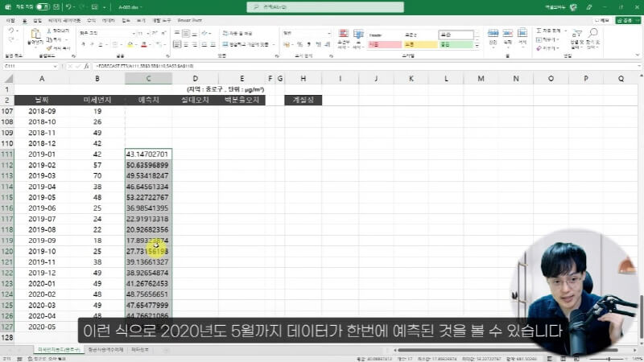Screen dimensions: 644x362
Task: Click the Save disk icon in title bar
Action: [56, 7]
